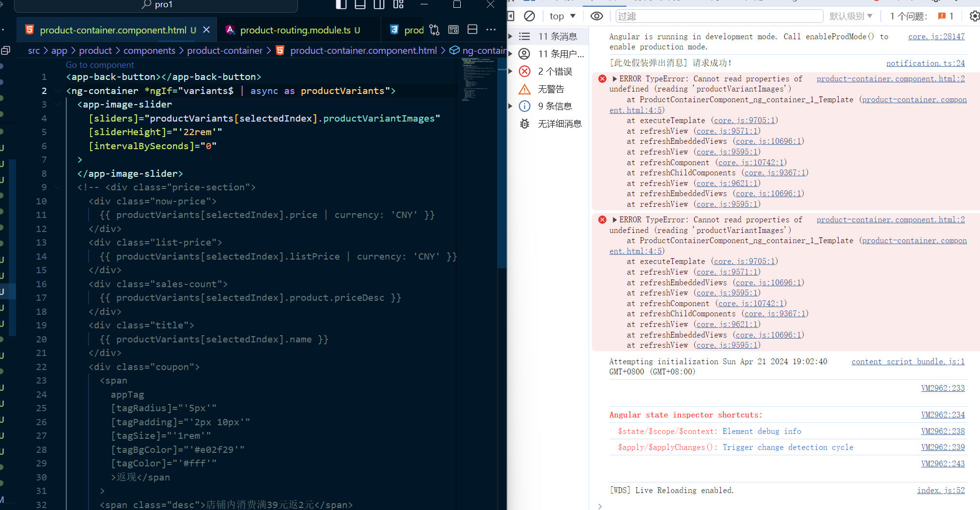Click product-container.component.html file breadcrumb
The image size is (980, 510).
pyautogui.click(x=363, y=50)
